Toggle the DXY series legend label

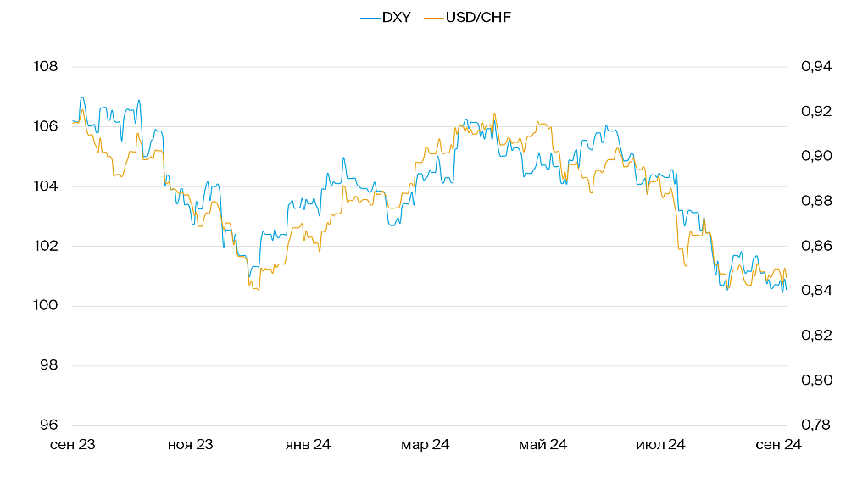click(396, 17)
